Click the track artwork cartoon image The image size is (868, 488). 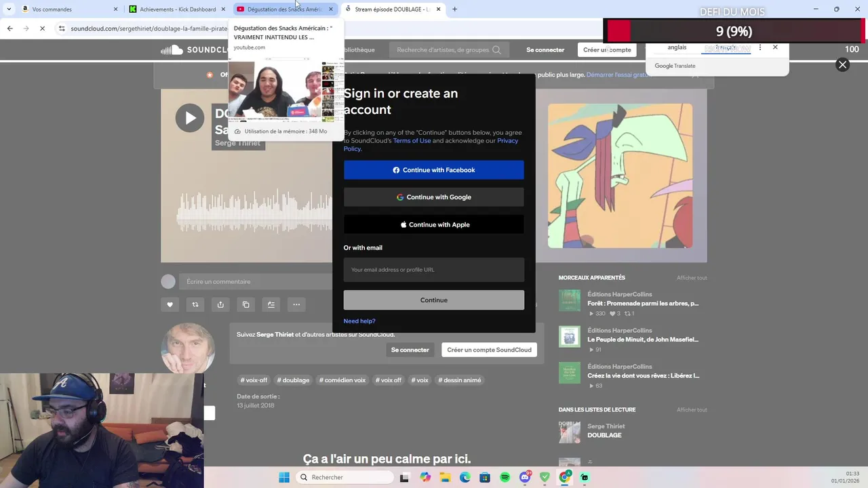[620, 176]
